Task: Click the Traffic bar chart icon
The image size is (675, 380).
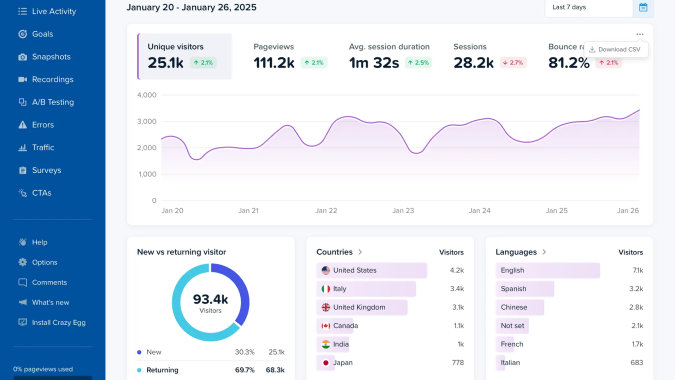Action: [x=22, y=148]
